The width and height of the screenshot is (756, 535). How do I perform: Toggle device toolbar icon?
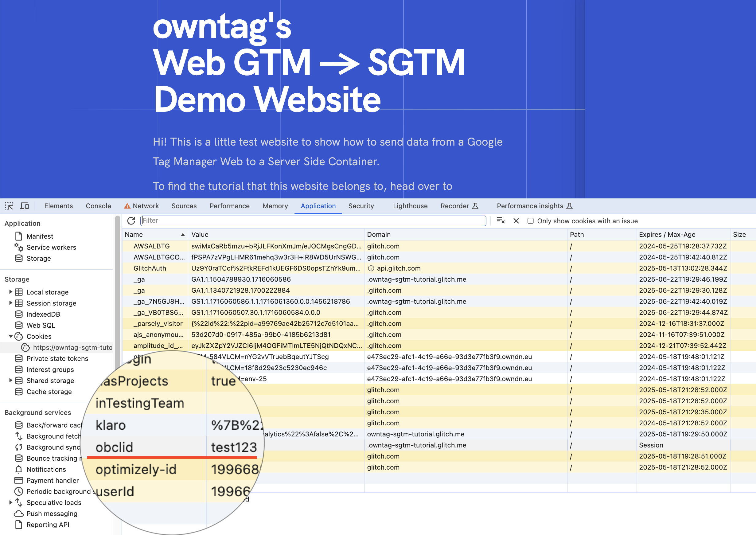tap(24, 206)
